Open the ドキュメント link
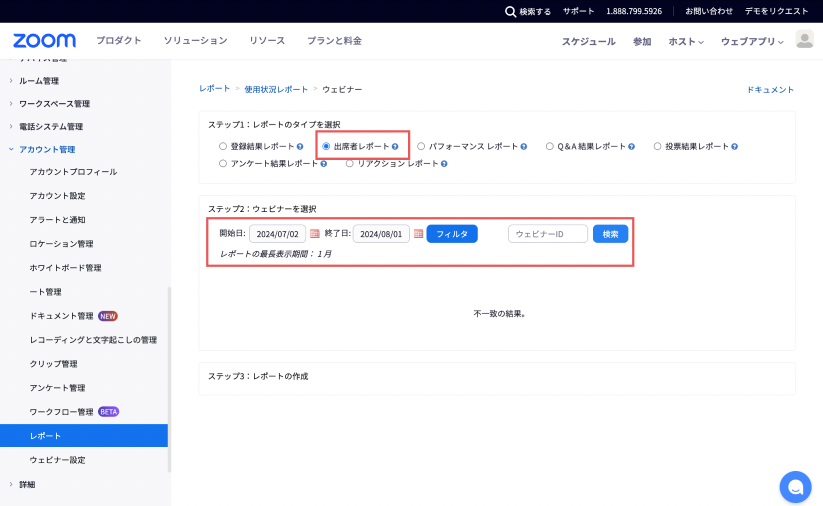The image size is (823, 506). tap(770, 90)
